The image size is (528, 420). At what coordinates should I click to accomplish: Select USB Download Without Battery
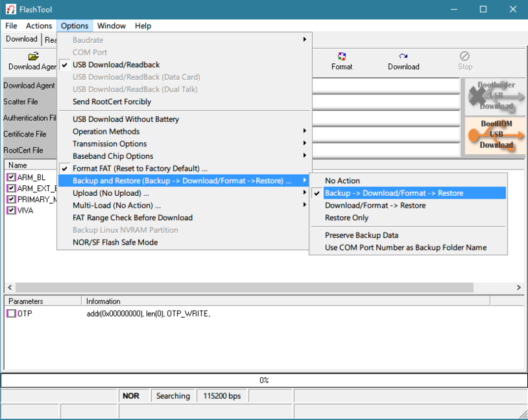[x=184, y=119]
